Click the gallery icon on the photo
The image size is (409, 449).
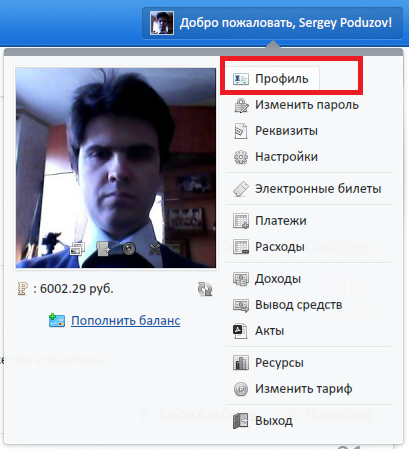click(x=77, y=249)
